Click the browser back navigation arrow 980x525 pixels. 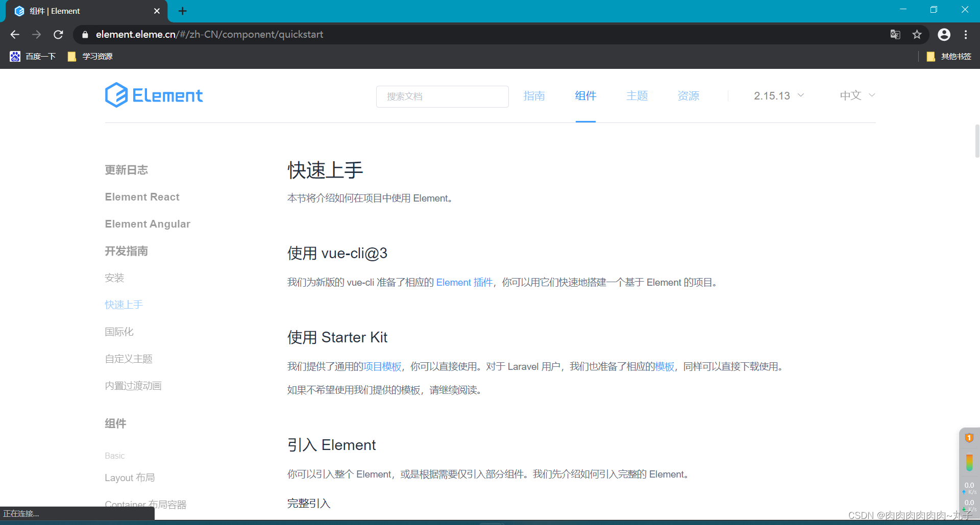click(14, 34)
